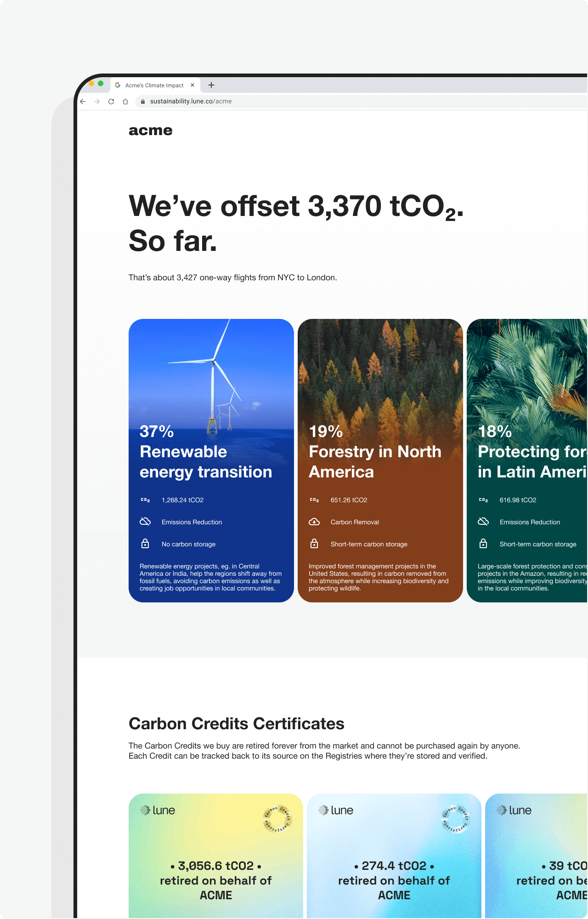Click the Emissions Reduction cloud icon on the blue card
Image resolution: width=588 pixels, height=919 pixels.
pyautogui.click(x=145, y=522)
